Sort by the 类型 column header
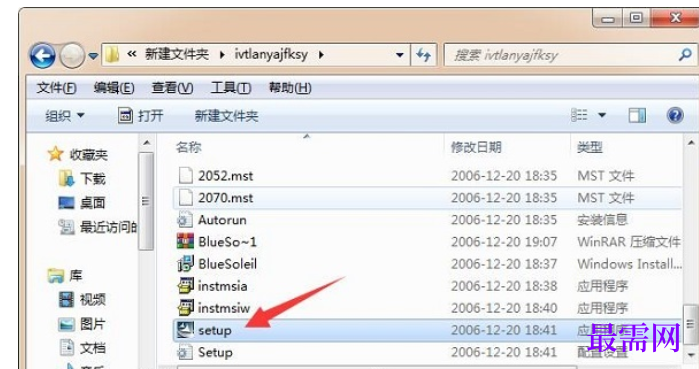 point(590,147)
